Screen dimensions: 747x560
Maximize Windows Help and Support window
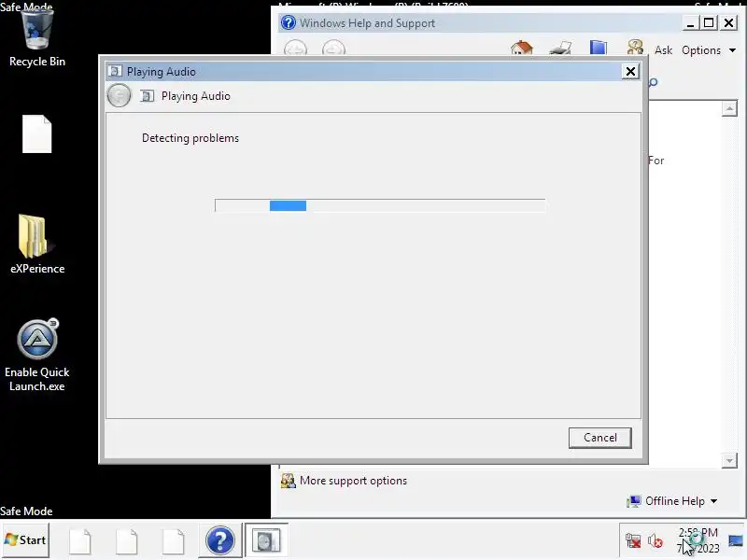(x=709, y=22)
